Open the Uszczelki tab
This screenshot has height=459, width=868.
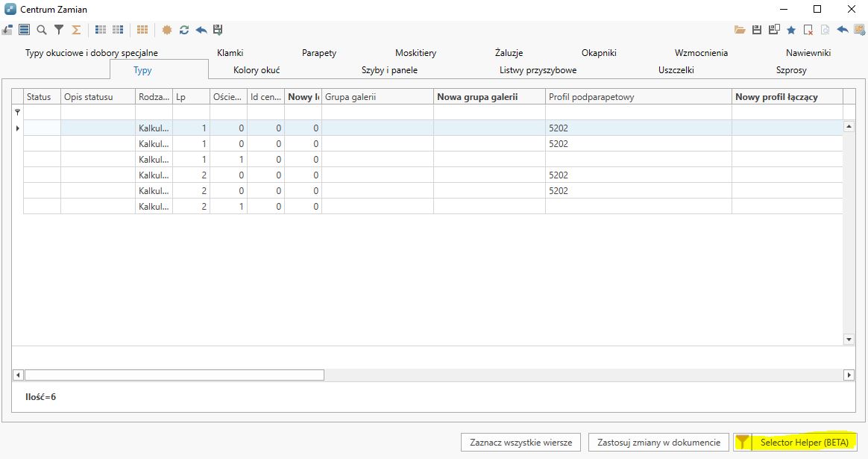click(676, 70)
